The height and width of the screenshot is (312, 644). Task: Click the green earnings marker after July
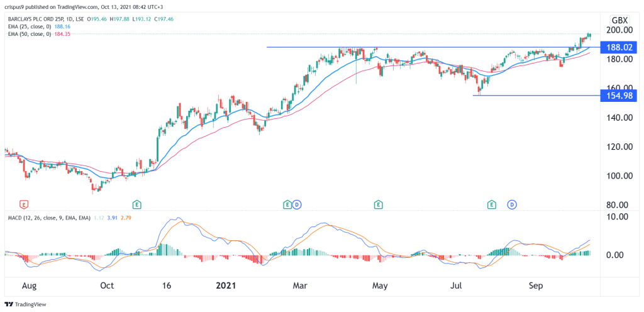click(x=491, y=204)
